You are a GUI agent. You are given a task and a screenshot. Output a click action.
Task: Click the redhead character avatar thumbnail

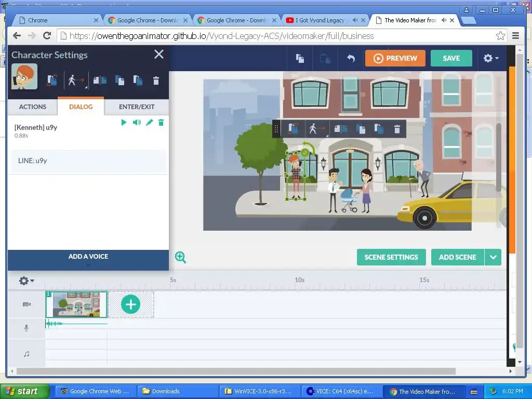pyautogui.click(x=24, y=77)
